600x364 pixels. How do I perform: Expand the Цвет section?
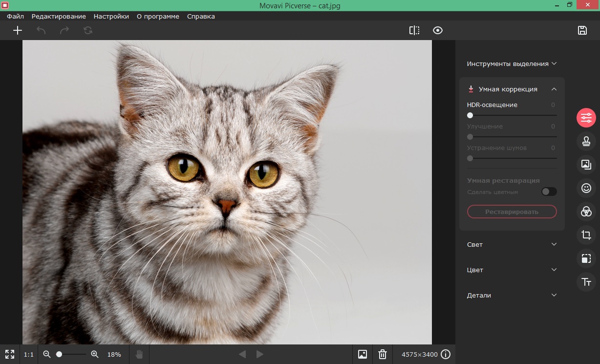point(512,270)
